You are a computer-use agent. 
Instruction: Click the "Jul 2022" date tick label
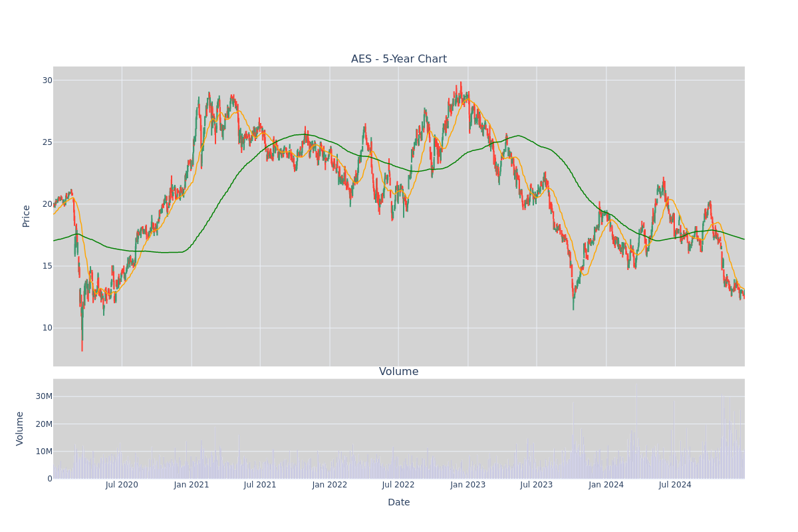pos(398,485)
